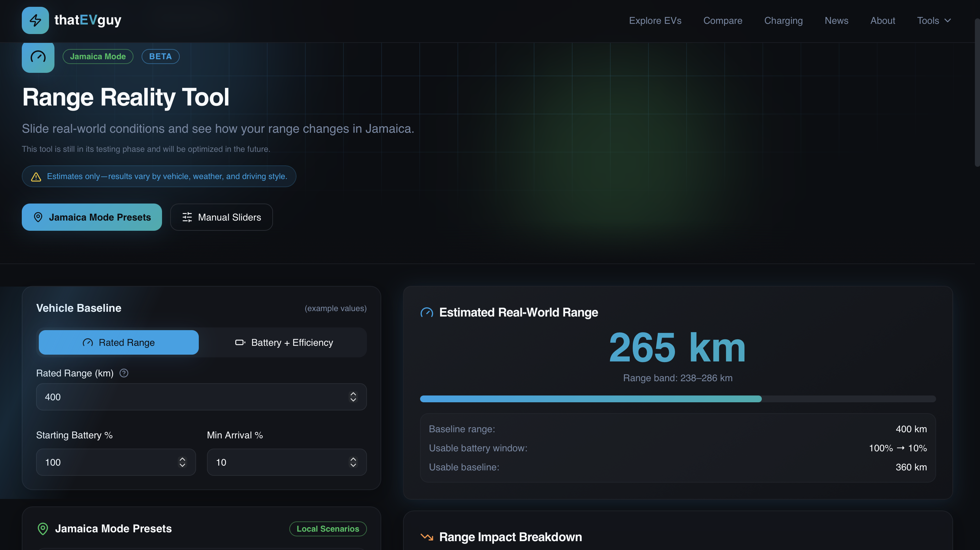Open the About page

883,20
